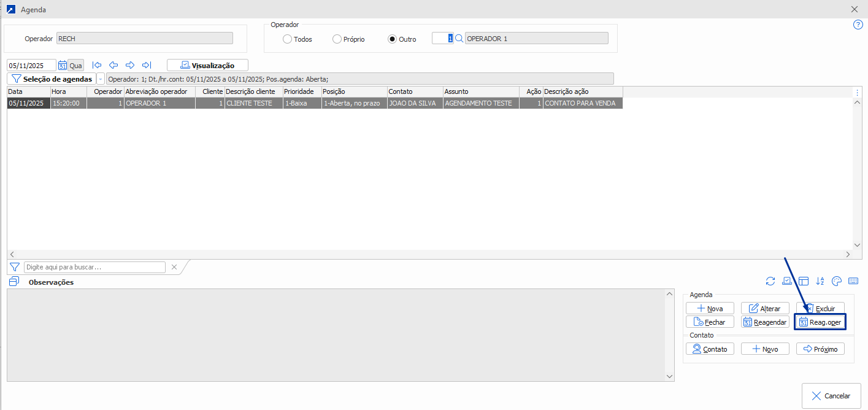Select the Próprio operator option
868x410 pixels.
(x=348, y=39)
